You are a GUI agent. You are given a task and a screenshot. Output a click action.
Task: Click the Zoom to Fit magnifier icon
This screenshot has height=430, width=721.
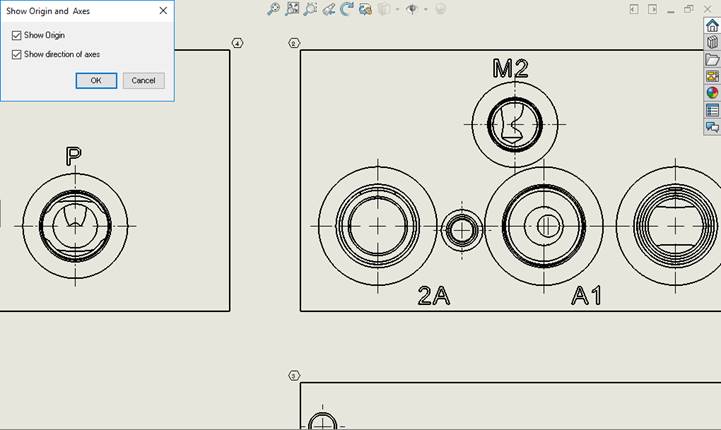[x=274, y=9]
